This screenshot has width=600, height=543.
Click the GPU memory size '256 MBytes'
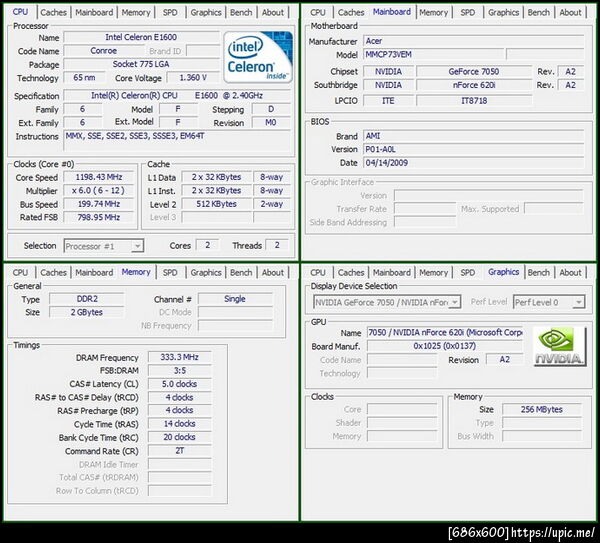541,409
